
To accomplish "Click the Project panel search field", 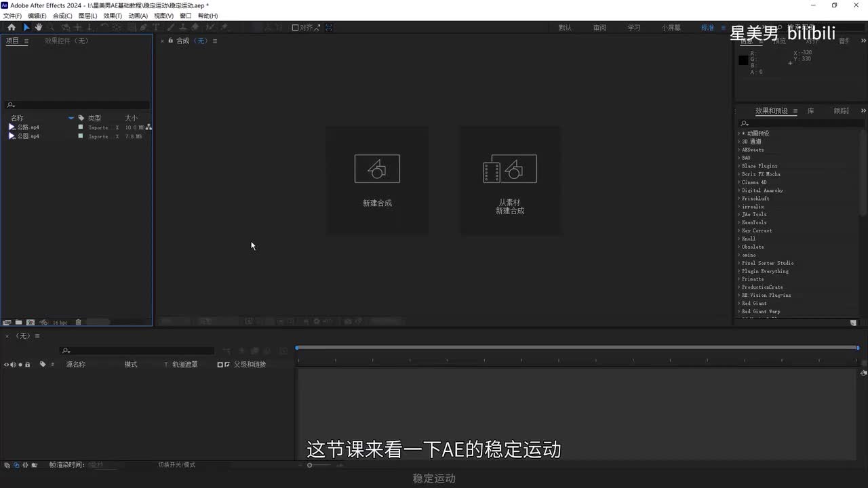I will click(77, 105).
